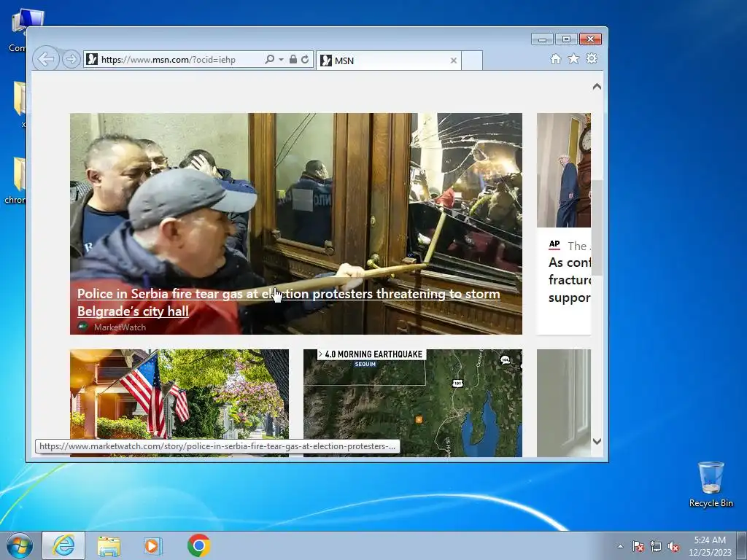
Task: Open the Windows Start menu orb
Action: click(x=20, y=545)
